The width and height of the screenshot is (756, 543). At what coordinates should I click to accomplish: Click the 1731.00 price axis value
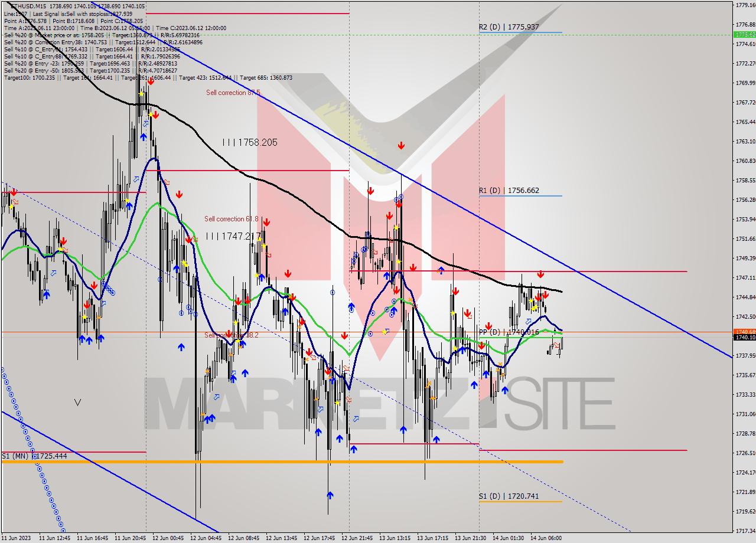pos(745,414)
